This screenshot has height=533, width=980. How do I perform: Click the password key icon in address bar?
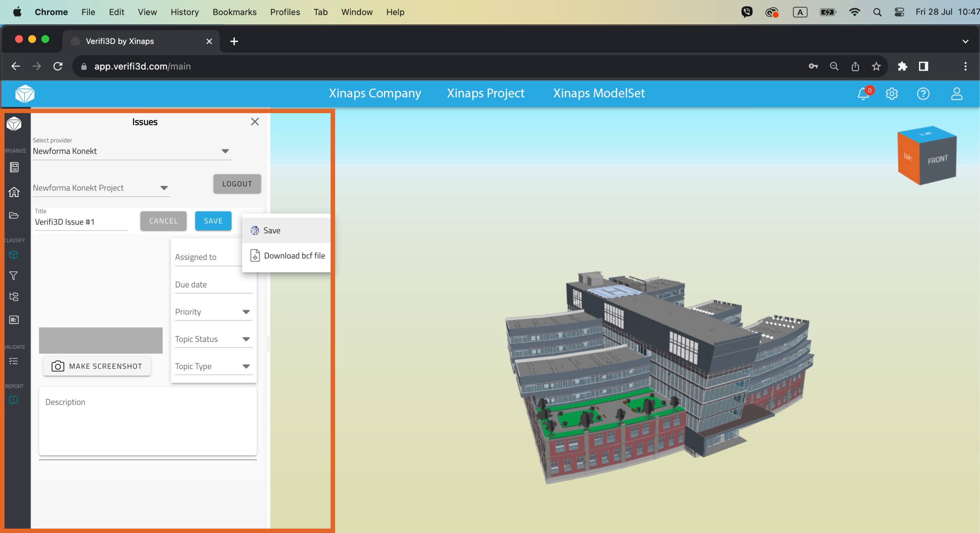click(x=813, y=66)
